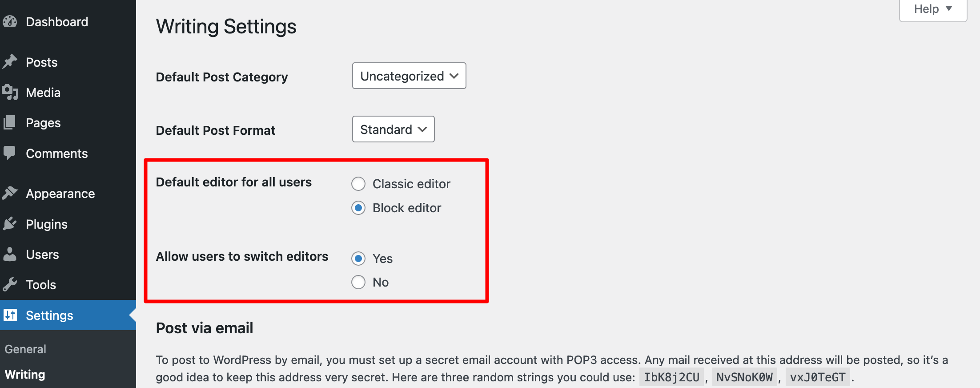Open Media via its library icon
The height and width of the screenshot is (388, 980).
[x=10, y=92]
